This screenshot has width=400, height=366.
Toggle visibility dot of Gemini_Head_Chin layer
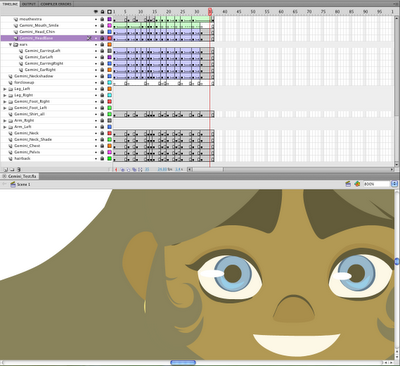pos(96,32)
